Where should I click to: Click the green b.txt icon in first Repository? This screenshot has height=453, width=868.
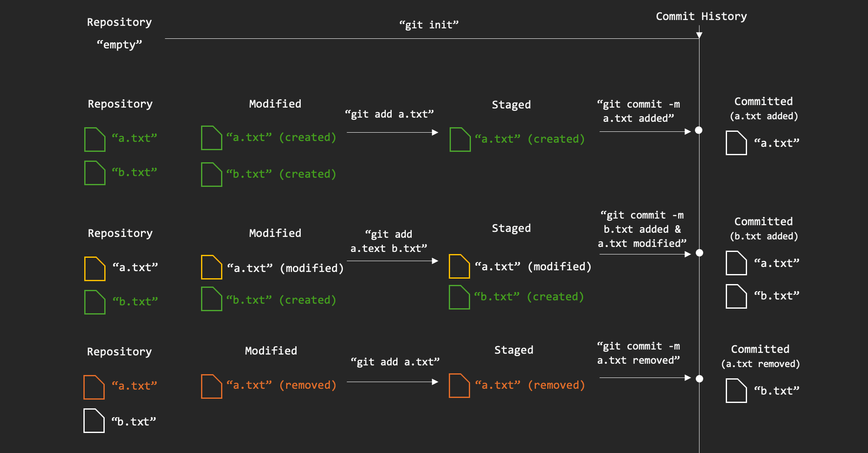[95, 173]
